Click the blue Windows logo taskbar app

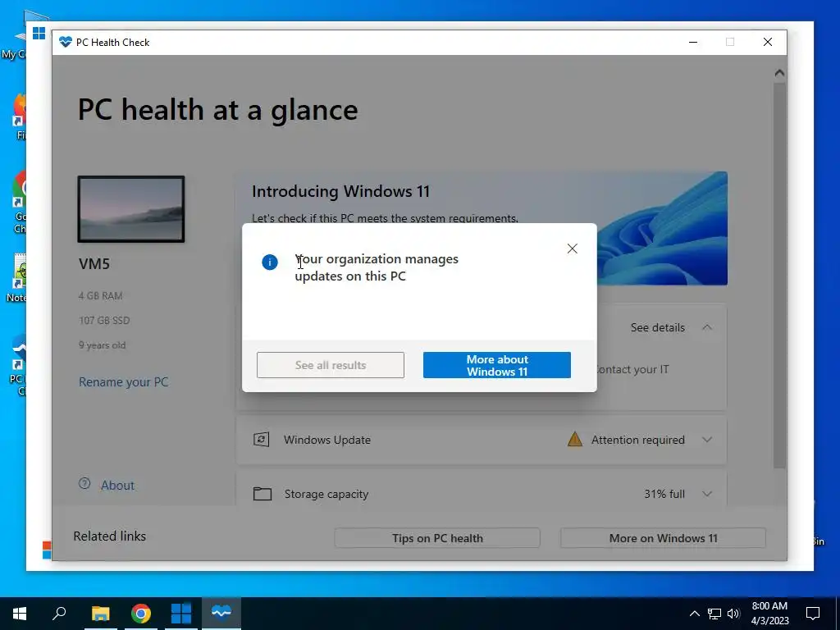pyautogui.click(x=181, y=614)
